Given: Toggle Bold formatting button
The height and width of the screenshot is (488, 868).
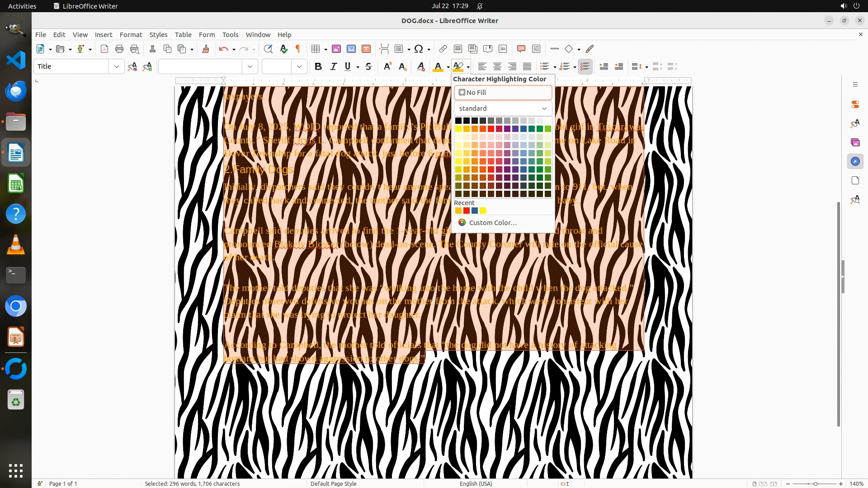Looking at the screenshot, I should point(318,66).
